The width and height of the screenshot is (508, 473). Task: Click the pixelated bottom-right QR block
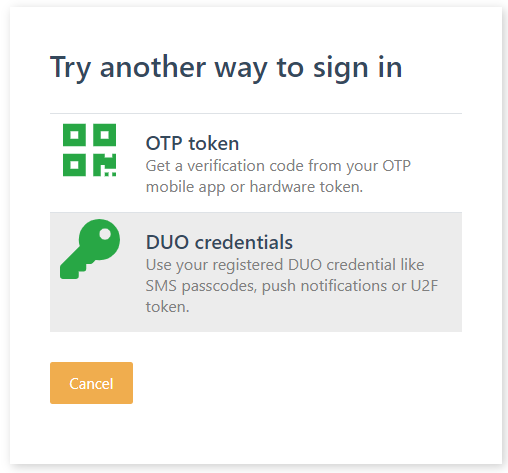click(x=104, y=165)
